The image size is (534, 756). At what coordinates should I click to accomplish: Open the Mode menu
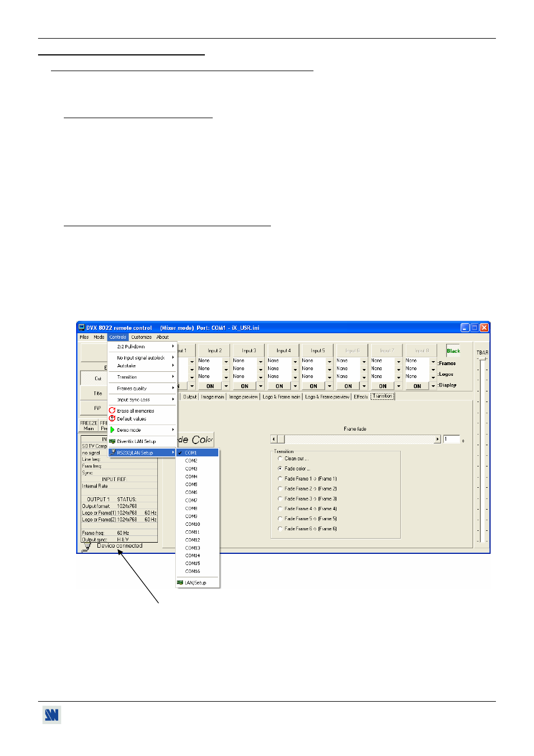(99, 337)
